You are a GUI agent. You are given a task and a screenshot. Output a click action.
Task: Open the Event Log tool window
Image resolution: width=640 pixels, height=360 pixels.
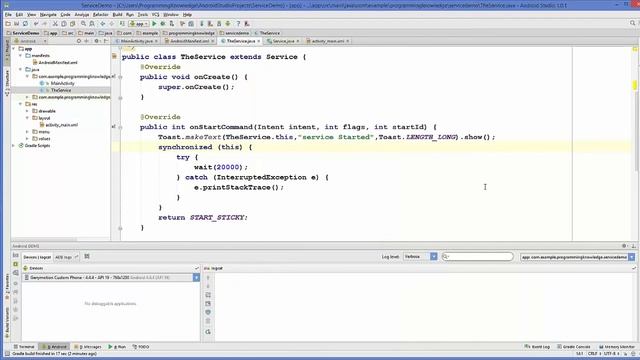coord(538,347)
